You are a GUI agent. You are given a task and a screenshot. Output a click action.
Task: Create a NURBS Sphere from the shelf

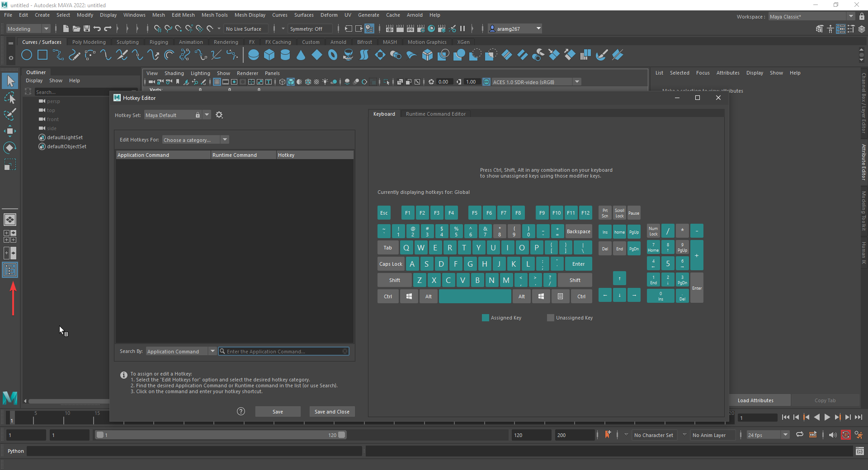point(254,55)
